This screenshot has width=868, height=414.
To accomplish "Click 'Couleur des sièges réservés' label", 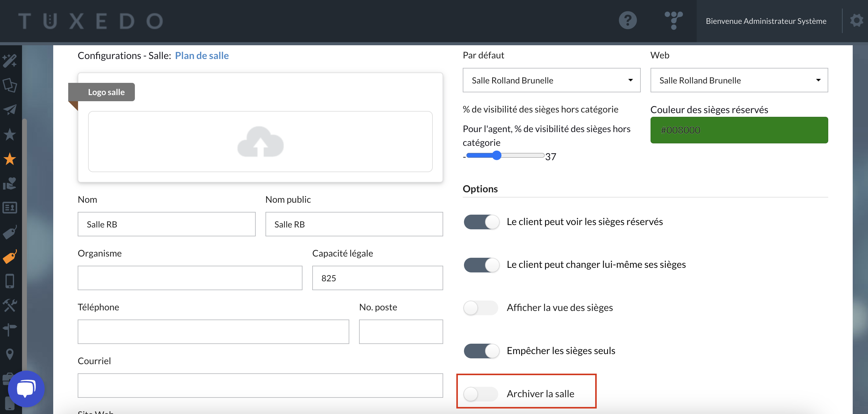I will point(709,109).
